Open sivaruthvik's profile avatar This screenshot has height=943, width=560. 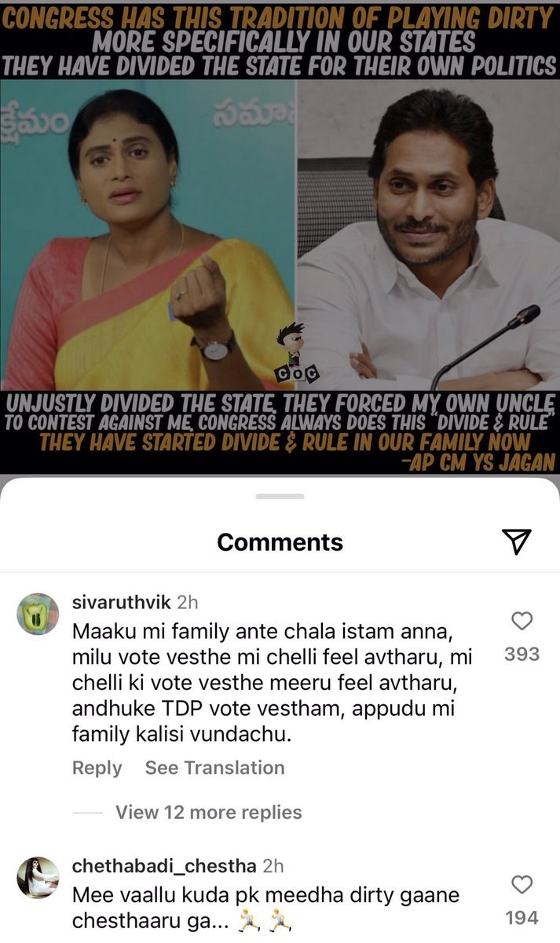coord(38,615)
